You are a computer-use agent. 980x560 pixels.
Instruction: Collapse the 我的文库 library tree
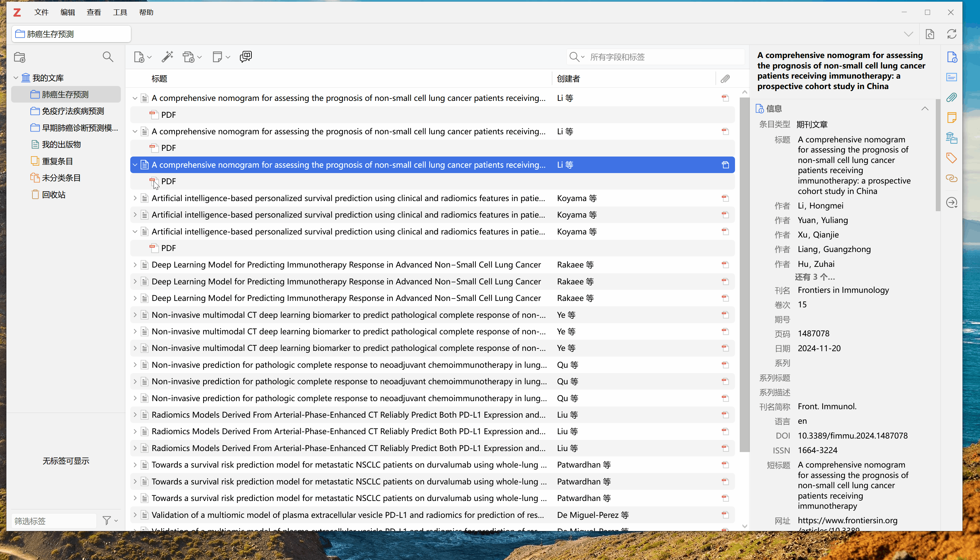(x=16, y=78)
